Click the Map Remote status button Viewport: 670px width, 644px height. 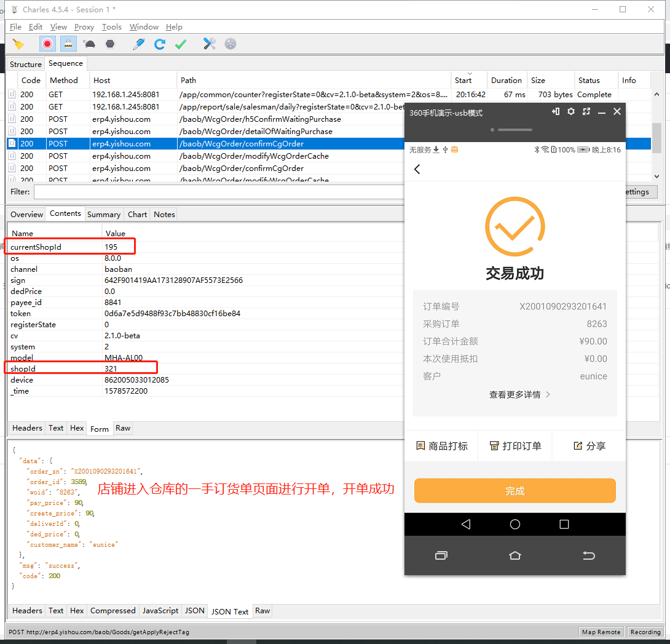tap(601, 632)
